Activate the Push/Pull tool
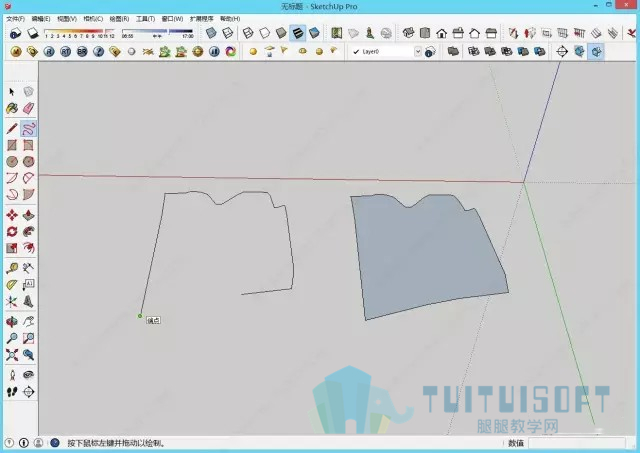640x453 pixels. 28,215
